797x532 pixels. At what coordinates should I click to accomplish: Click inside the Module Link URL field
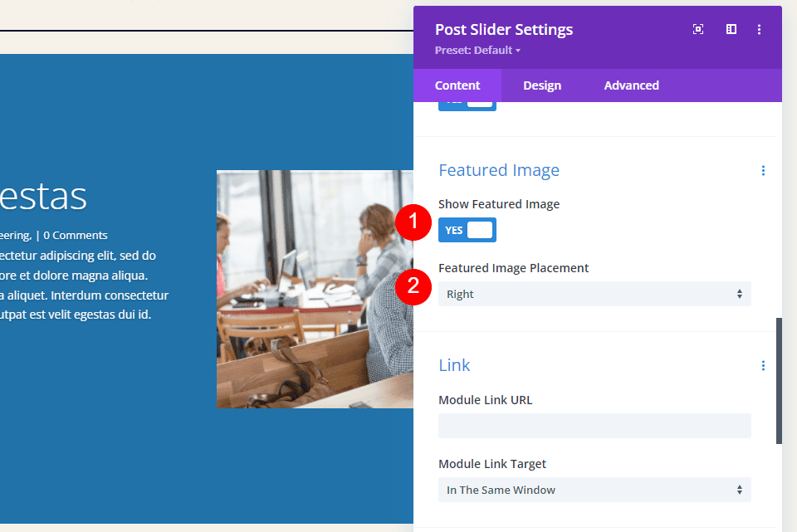click(x=594, y=426)
